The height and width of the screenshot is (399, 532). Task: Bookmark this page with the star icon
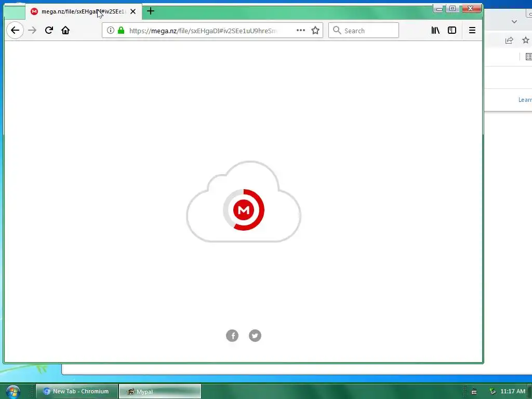click(315, 31)
